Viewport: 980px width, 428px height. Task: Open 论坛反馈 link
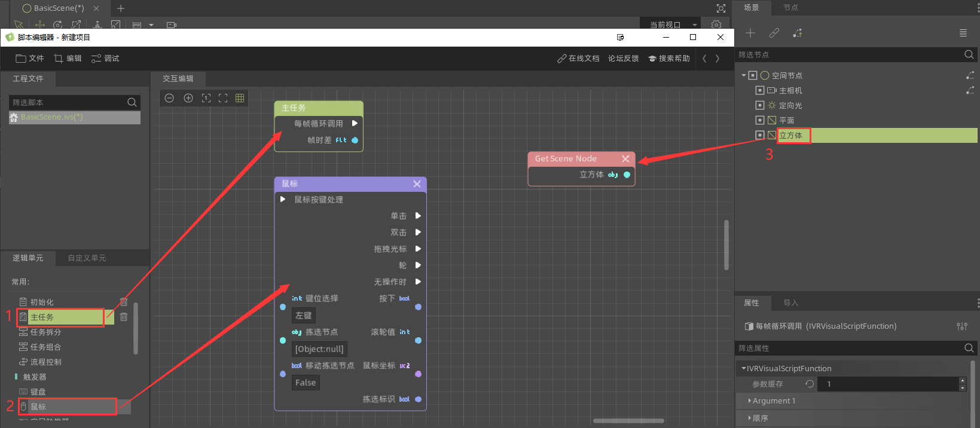tap(623, 59)
